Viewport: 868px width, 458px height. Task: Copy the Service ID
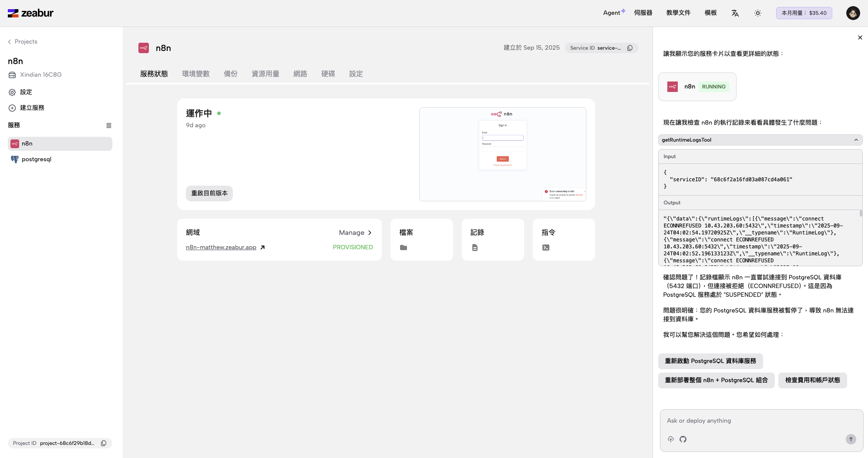point(630,48)
